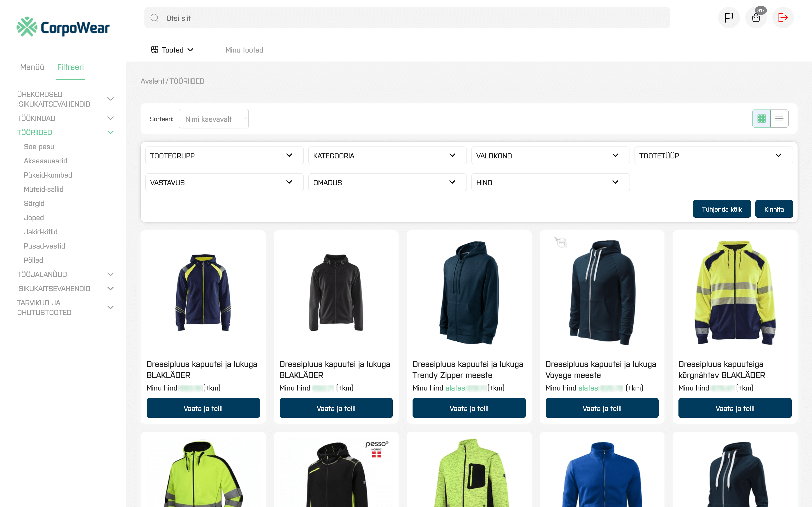Open the Minu tooted tab
Viewport: 812px width, 507px height.
pos(244,50)
